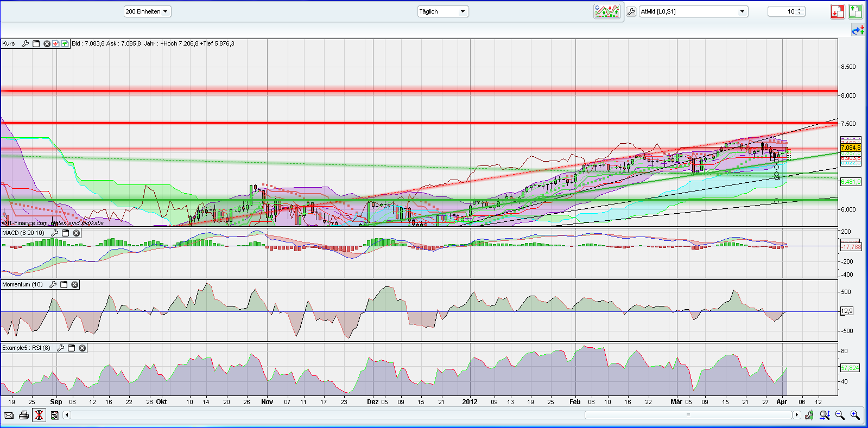
Task: Click the green price tag 6.481,9
Action: click(x=851, y=182)
